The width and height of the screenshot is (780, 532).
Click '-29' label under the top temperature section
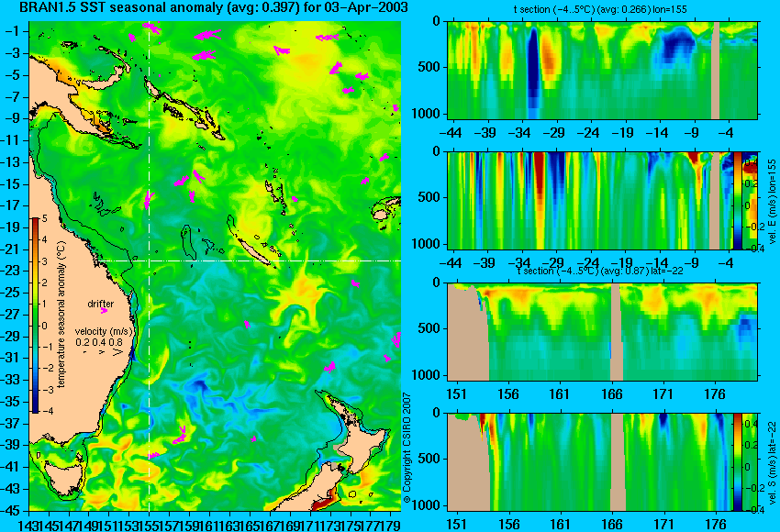click(553, 133)
